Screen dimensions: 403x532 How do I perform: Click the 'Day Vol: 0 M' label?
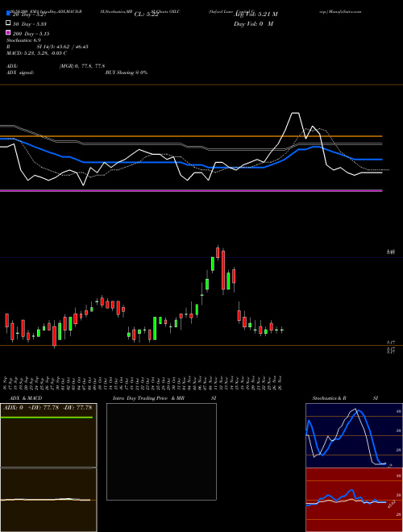click(253, 24)
